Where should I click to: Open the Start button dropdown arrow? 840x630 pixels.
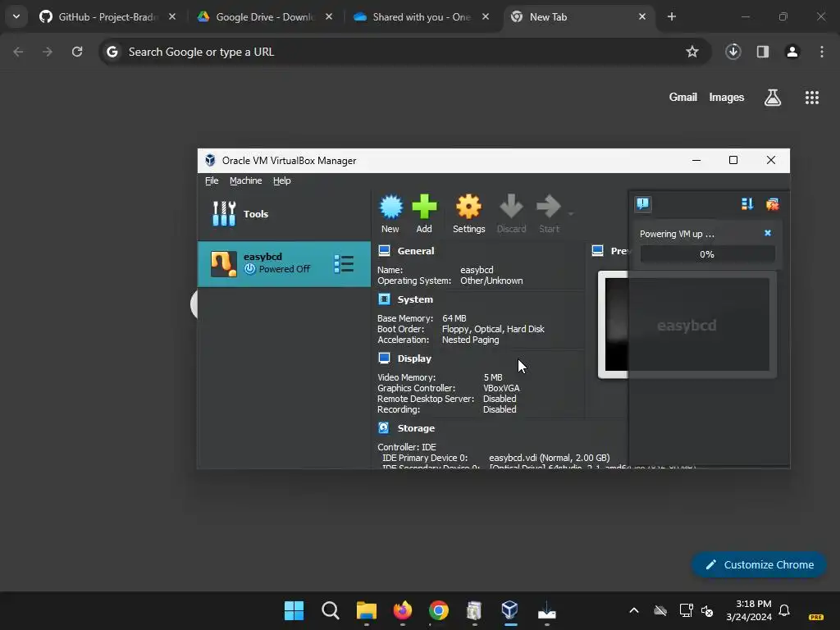[x=571, y=214]
